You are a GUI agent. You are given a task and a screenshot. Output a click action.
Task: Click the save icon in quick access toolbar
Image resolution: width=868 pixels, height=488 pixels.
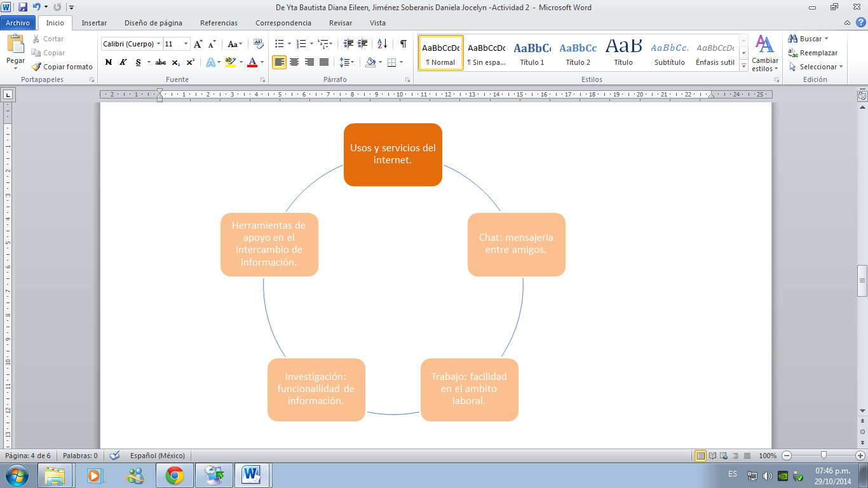(x=23, y=7)
